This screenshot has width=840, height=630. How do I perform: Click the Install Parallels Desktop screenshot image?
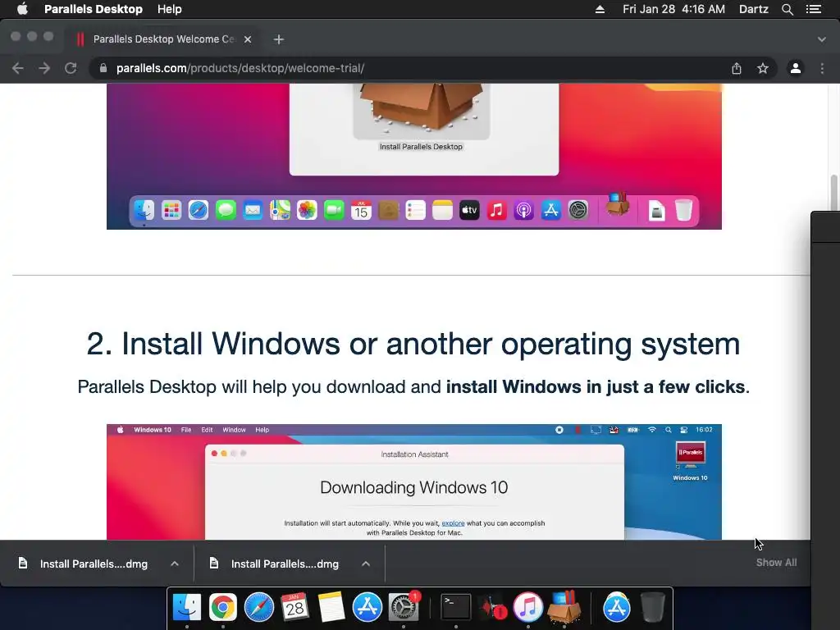click(414, 157)
